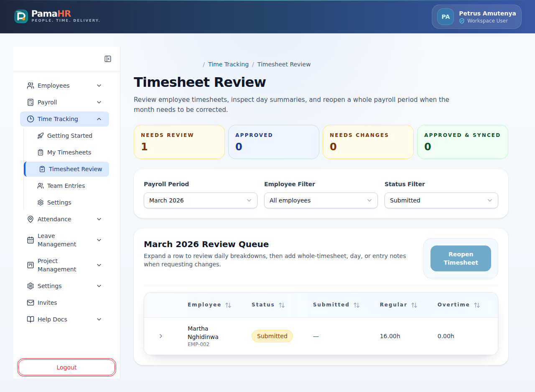Image resolution: width=535 pixels, height=392 pixels.
Task: Expand the main Settings menu chevron
Action: 99,286
